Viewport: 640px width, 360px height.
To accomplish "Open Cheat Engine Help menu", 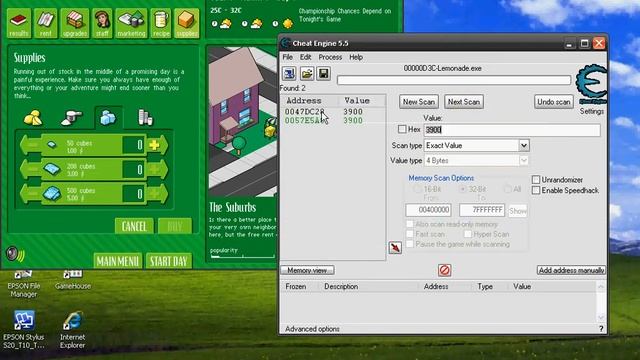I will [x=356, y=57].
